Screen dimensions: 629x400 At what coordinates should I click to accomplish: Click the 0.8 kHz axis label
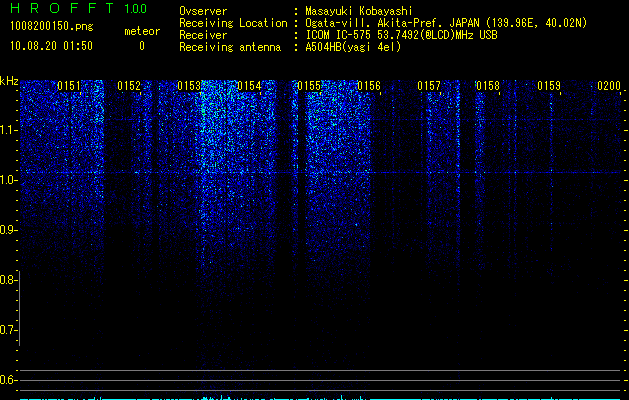click(x=8, y=280)
